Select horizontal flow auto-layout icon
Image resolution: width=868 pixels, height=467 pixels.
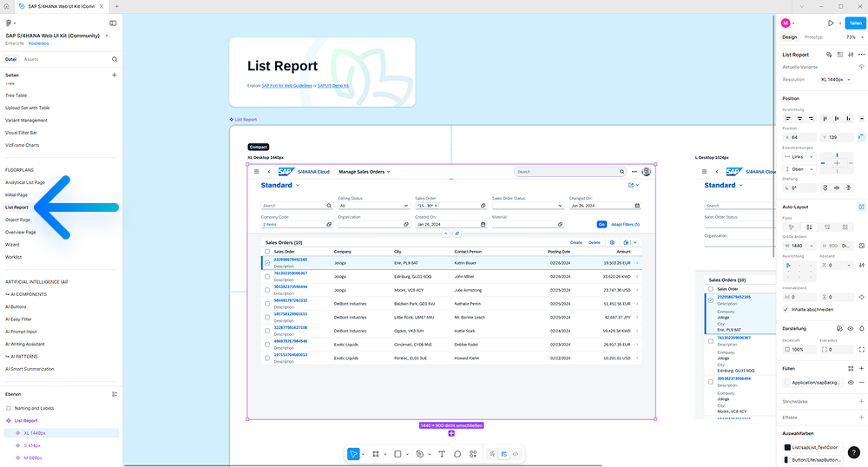click(827, 227)
